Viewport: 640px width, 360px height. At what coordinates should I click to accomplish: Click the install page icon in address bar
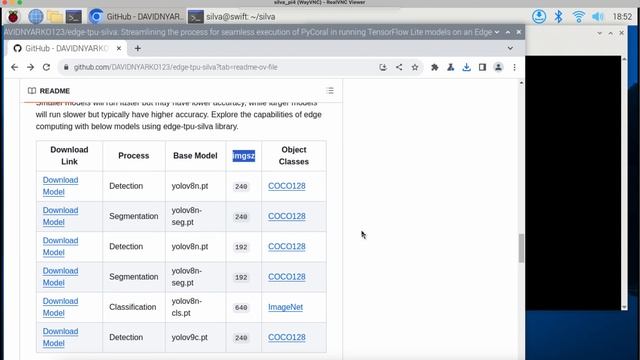coord(383,67)
